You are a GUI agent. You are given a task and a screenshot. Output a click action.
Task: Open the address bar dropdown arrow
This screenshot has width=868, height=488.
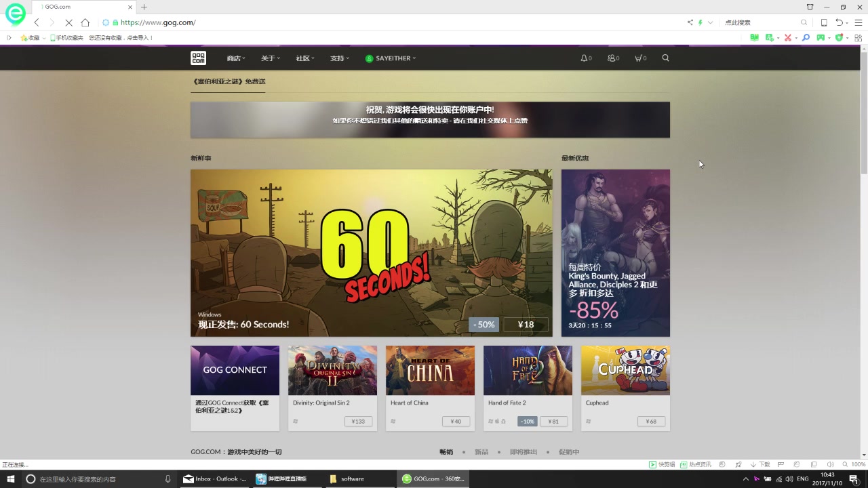click(710, 22)
